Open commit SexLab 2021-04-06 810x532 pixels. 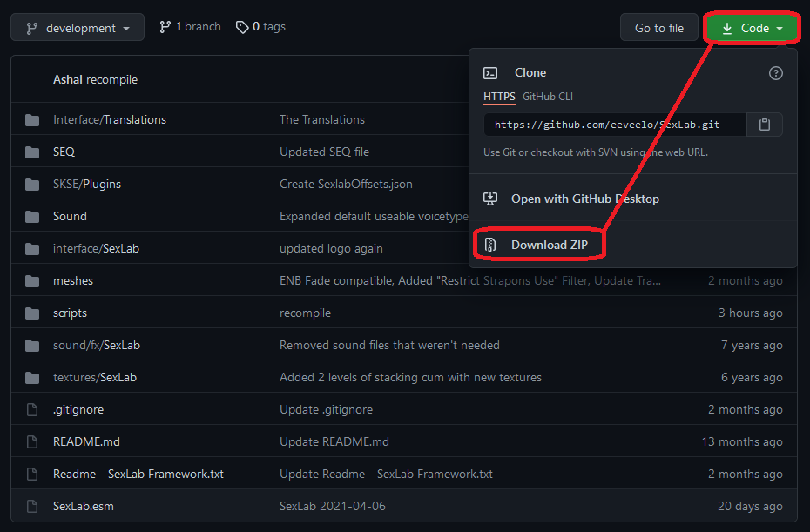pos(332,506)
